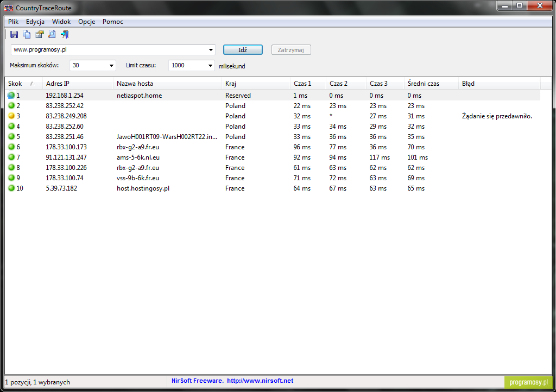Sort by the Czas 1 column header
This screenshot has height=392, width=556.
(308, 84)
